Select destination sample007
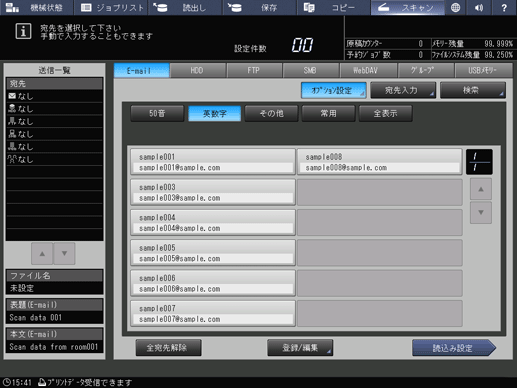 coord(213,313)
